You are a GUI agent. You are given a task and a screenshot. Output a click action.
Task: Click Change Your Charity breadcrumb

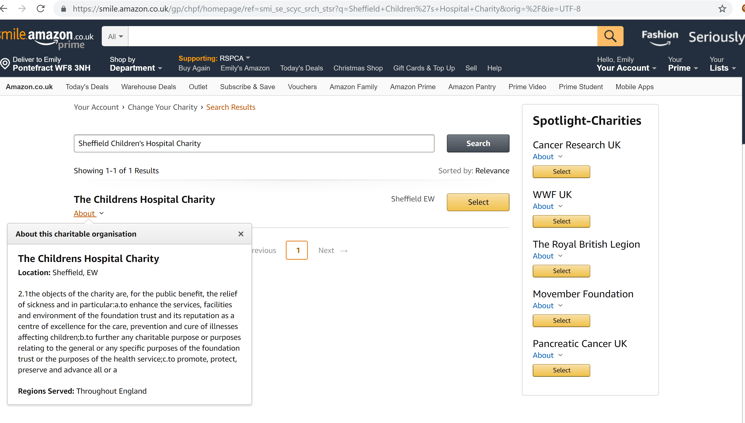click(x=162, y=107)
